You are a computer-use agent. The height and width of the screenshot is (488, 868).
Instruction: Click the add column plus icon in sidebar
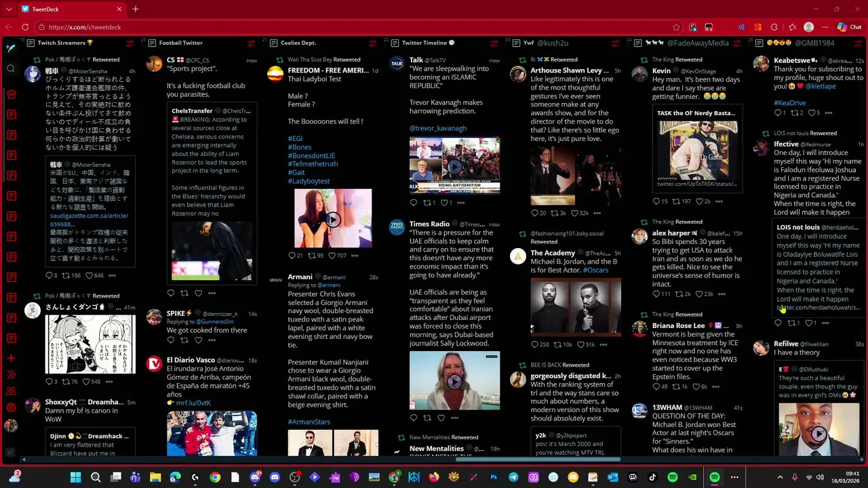tap(11, 358)
